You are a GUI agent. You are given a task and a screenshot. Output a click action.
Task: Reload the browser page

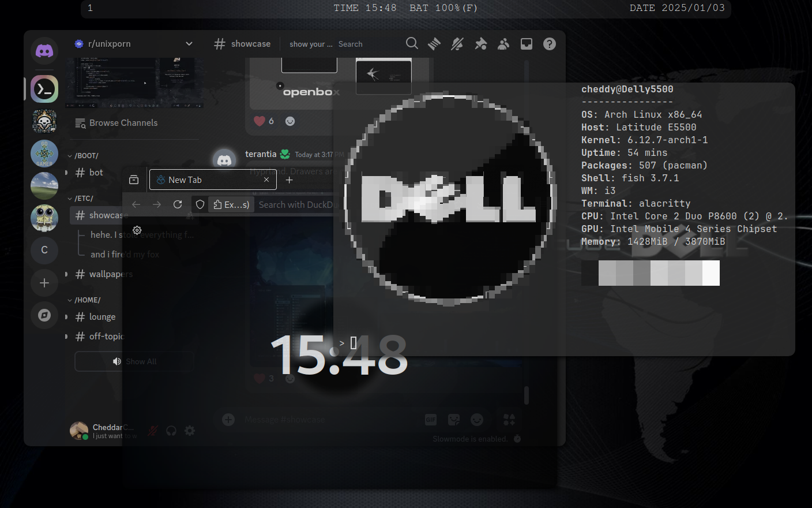pyautogui.click(x=178, y=204)
